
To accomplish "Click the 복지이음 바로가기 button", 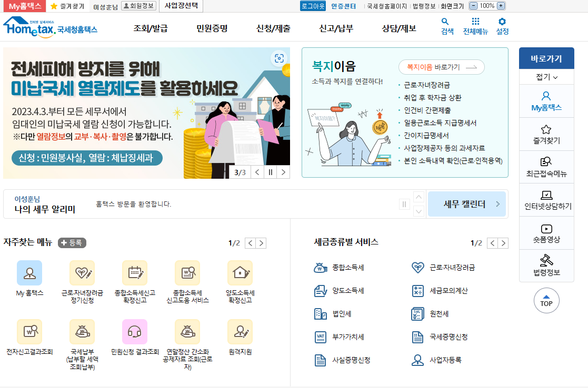I will (441, 67).
